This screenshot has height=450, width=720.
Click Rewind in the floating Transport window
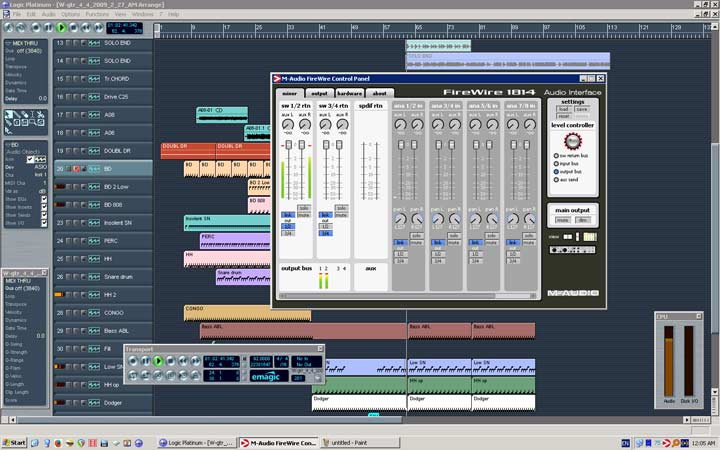[183, 361]
